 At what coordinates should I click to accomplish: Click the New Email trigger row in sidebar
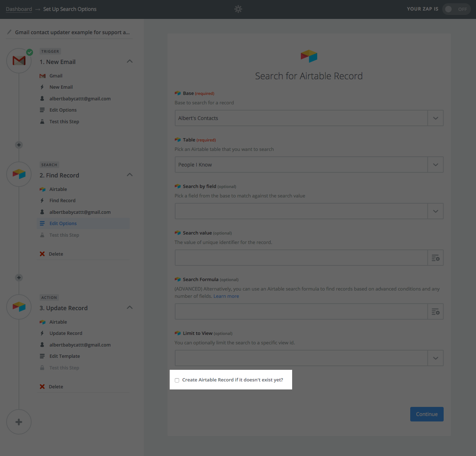(61, 87)
